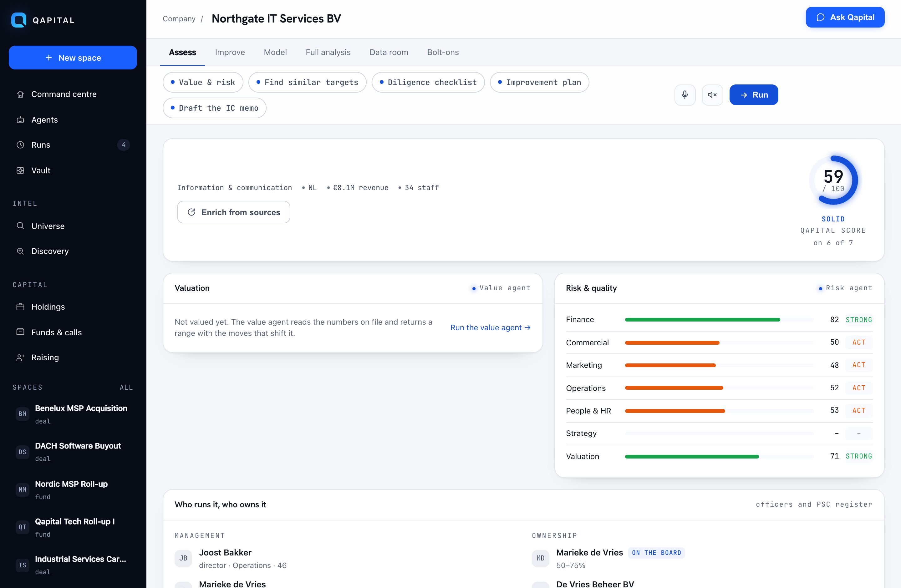The height and width of the screenshot is (588, 901).
Task: Toggle the muted speaker button
Action: [712, 94]
